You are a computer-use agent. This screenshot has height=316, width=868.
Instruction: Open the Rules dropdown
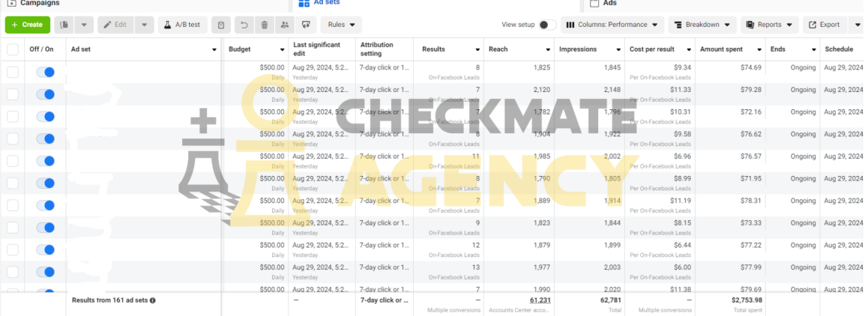pyautogui.click(x=341, y=25)
